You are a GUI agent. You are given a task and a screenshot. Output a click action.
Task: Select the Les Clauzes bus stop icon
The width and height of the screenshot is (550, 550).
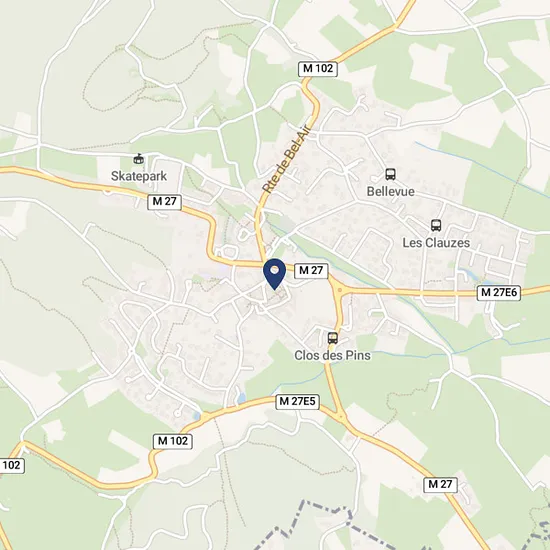click(436, 225)
